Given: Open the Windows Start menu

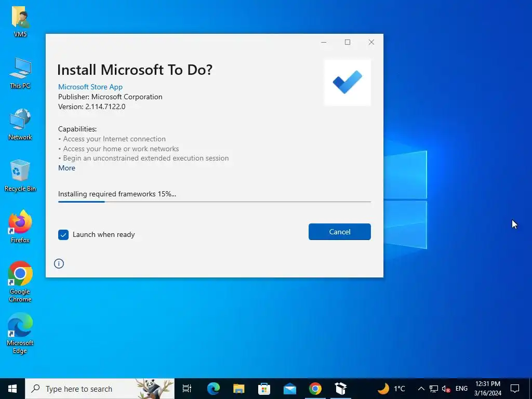Looking at the screenshot, I should [12, 389].
